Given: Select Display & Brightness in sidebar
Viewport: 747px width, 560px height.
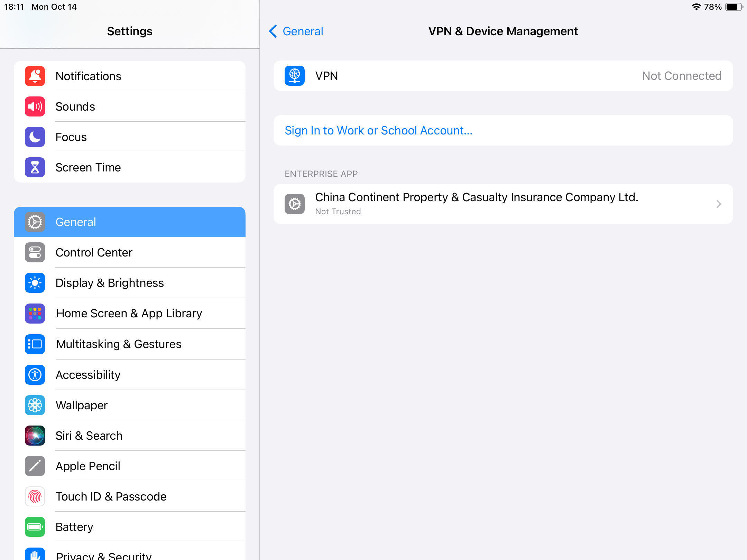Looking at the screenshot, I should click(130, 283).
